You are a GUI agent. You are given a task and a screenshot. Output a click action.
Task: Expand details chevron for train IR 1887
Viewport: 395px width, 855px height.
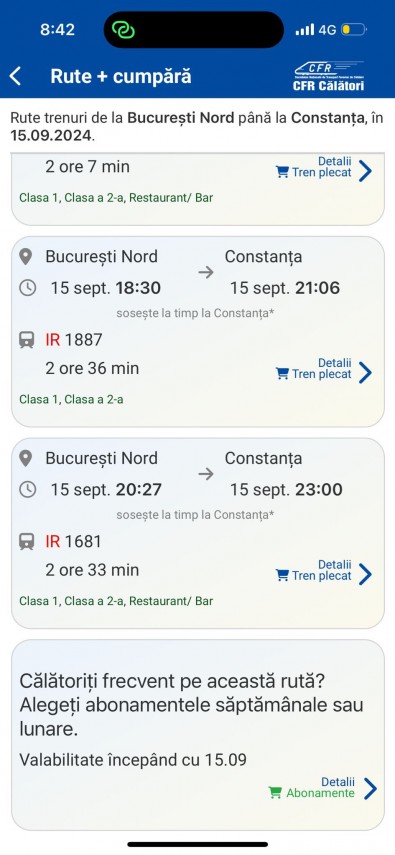click(x=366, y=374)
